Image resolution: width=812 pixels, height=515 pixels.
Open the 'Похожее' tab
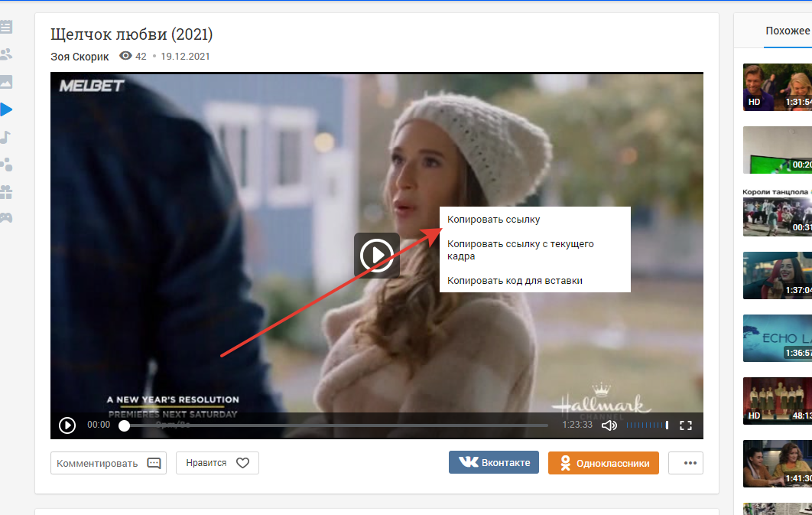(788, 31)
